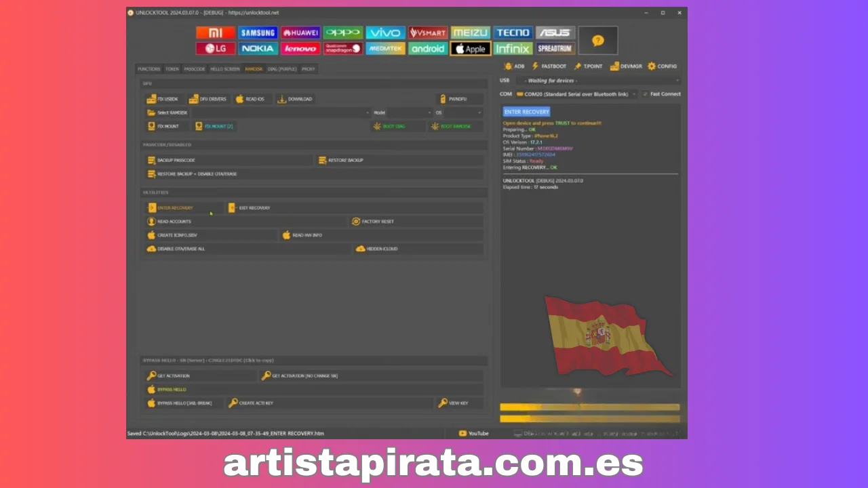Select the Huawei brand logo
Screen dimensions: 868x488
pyautogui.click(x=300, y=33)
